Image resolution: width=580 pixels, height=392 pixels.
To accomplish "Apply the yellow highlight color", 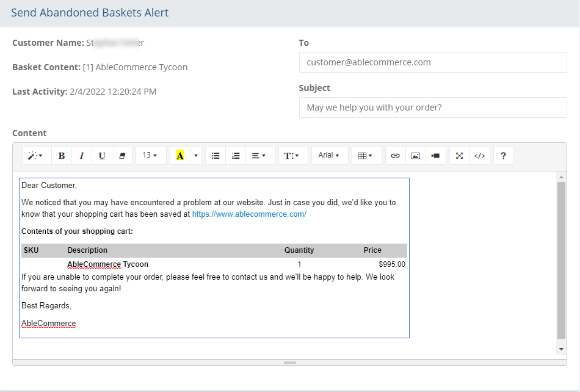I will point(179,156).
